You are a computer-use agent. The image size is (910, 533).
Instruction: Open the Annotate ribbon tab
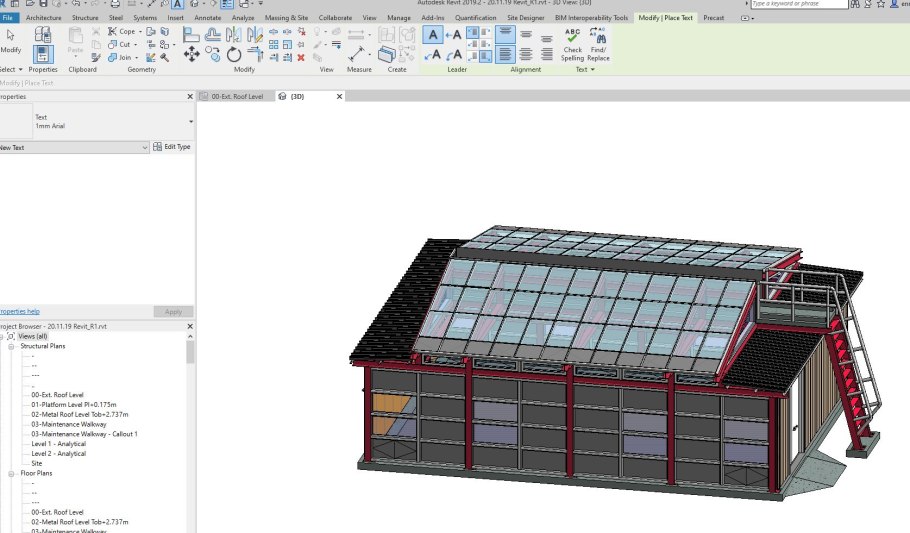coord(207,18)
